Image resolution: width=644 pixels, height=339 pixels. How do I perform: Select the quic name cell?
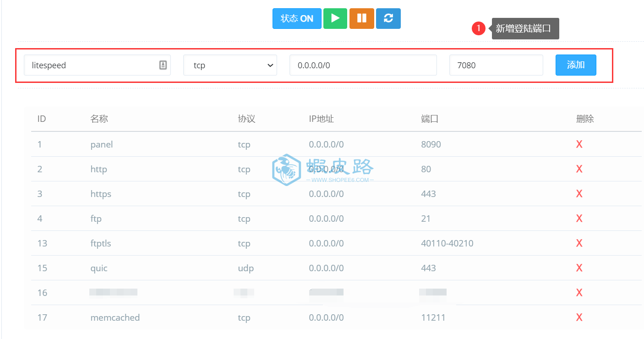[99, 268]
